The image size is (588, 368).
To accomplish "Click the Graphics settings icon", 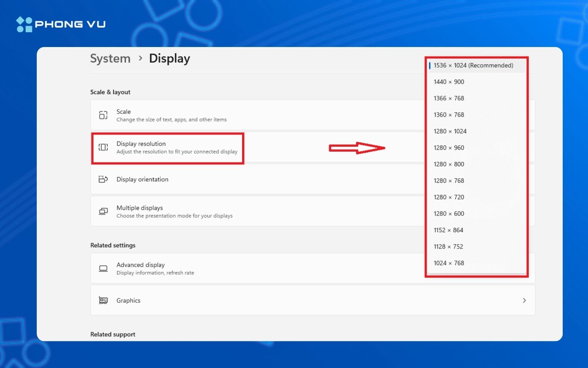I will (103, 300).
